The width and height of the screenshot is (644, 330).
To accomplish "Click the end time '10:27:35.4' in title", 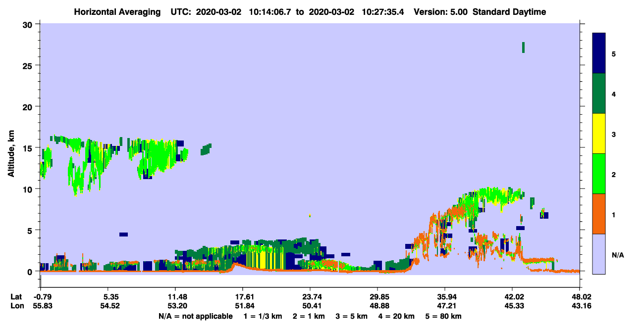I will [383, 12].
